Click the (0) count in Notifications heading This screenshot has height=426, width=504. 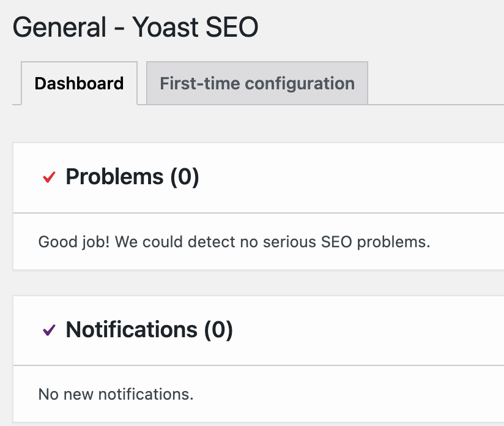click(218, 330)
